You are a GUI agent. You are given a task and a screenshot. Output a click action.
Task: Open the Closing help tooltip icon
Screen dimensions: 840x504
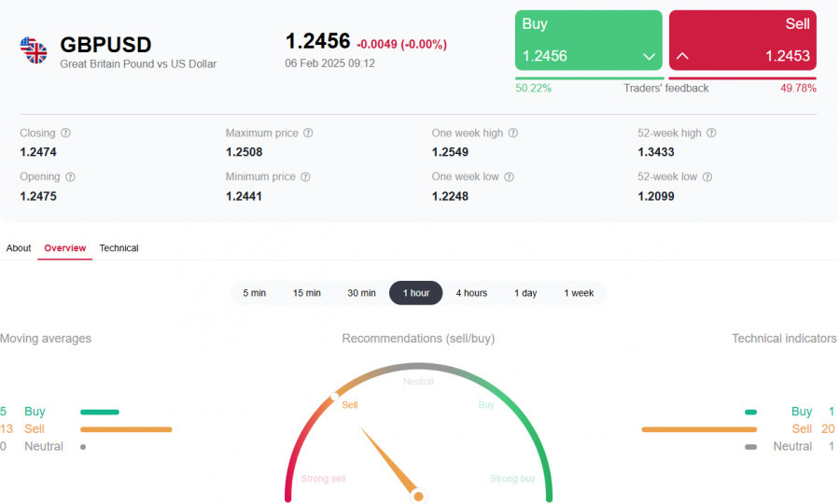click(65, 133)
